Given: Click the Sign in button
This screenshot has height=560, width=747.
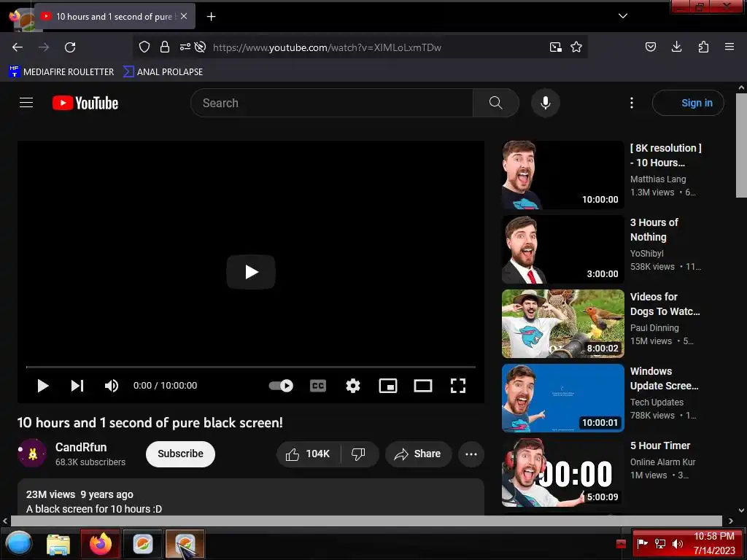Looking at the screenshot, I should (x=689, y=103).
